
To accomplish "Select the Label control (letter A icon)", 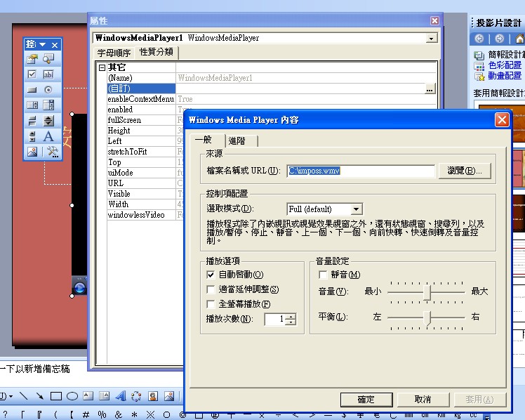I will click(x=48, y=136).
